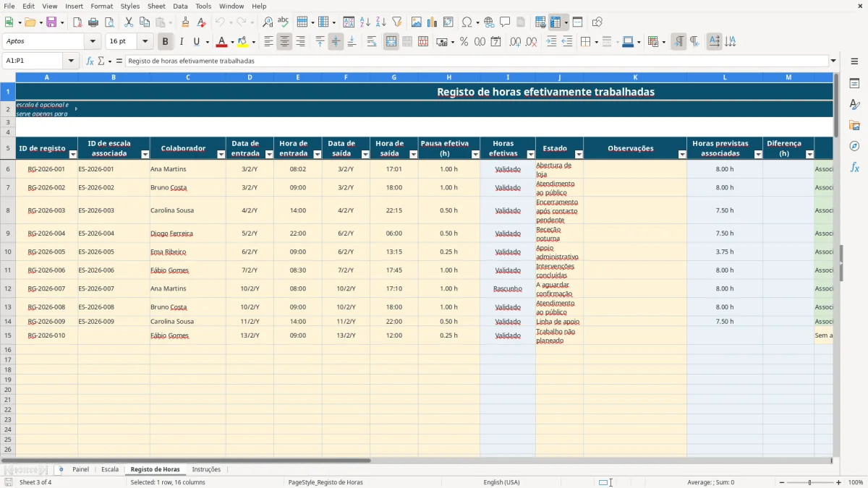Toggle Underline formatting

tap(196, 42)
